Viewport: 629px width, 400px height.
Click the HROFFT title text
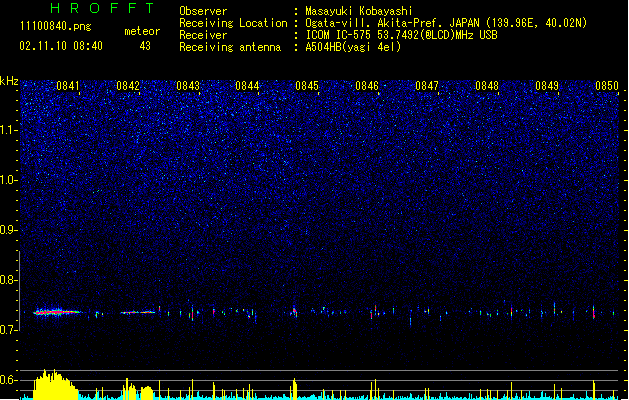[103, 8]
